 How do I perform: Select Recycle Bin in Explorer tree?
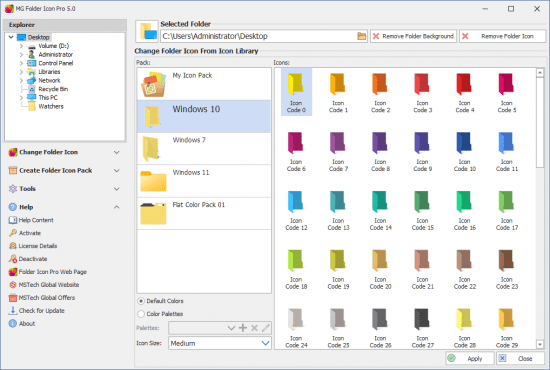click(53, 89)
